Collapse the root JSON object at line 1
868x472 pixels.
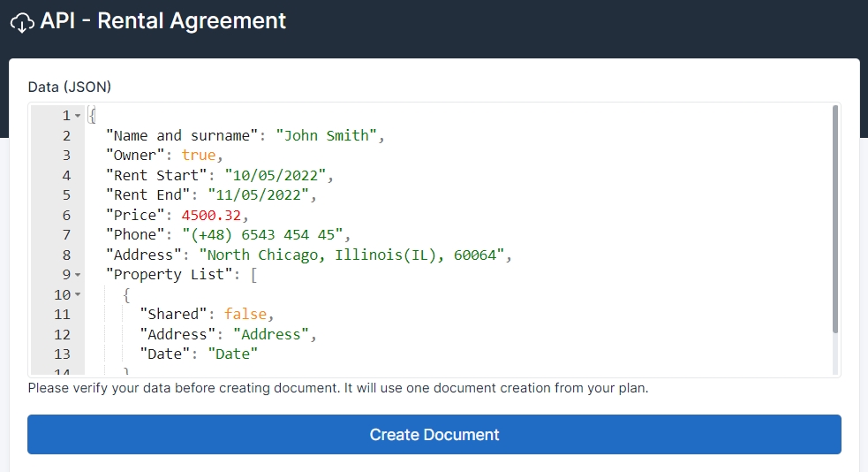coord(78,117)
